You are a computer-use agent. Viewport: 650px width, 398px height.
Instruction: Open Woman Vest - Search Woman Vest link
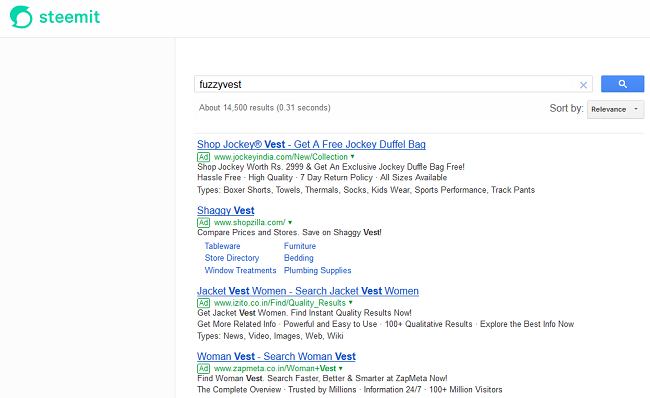(x=276, y=356)
